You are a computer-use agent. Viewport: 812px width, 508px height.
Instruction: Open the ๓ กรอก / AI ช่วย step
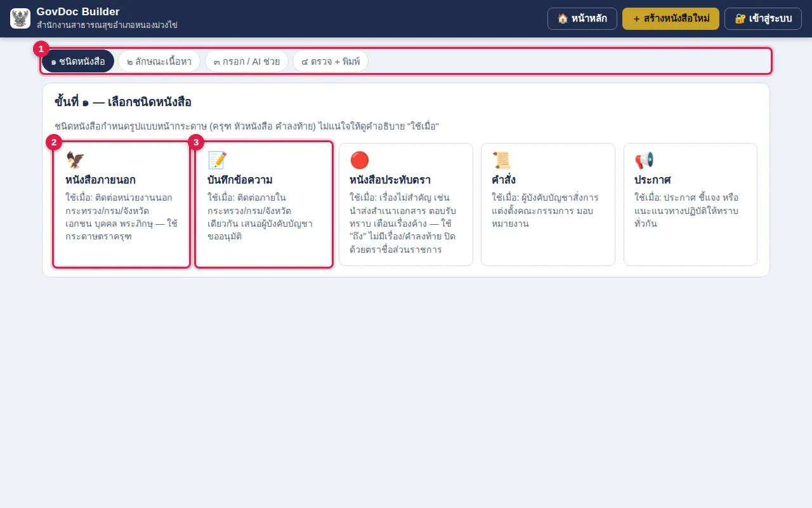tap(247, 62)
